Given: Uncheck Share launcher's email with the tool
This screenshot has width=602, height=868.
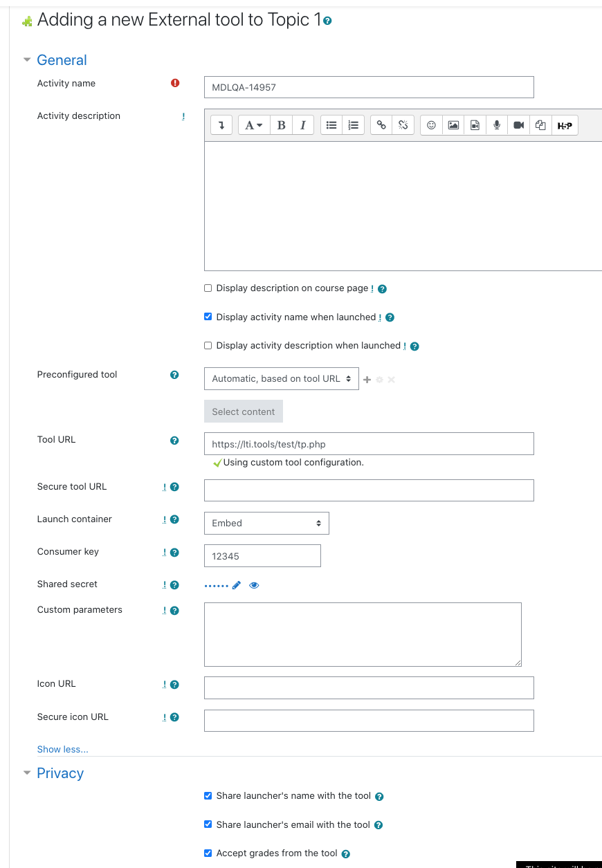Looking at the screenshot, I should [x=208, y=824].
